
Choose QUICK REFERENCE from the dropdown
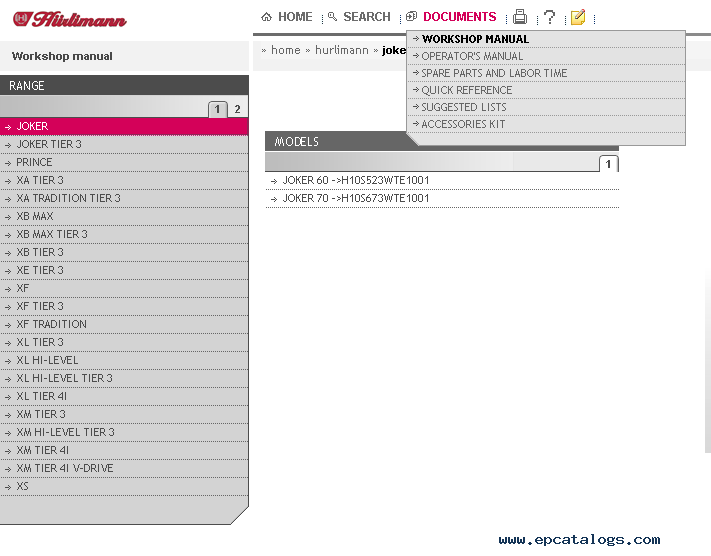[546, 90]
